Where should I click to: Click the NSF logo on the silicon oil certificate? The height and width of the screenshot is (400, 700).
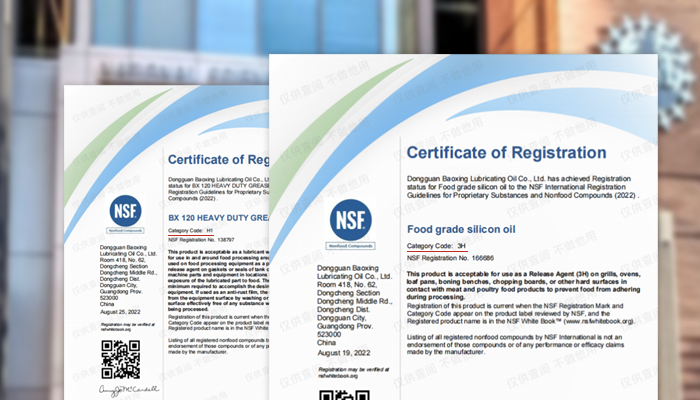(350, 220)
